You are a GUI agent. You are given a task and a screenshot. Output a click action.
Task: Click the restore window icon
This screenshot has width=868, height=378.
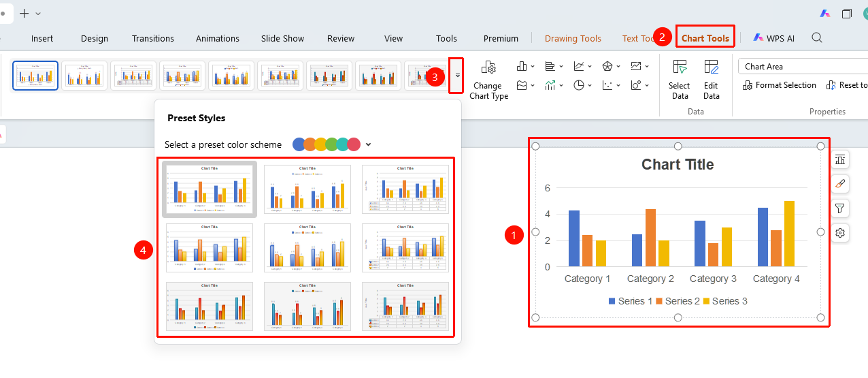(x=847, y=13)
